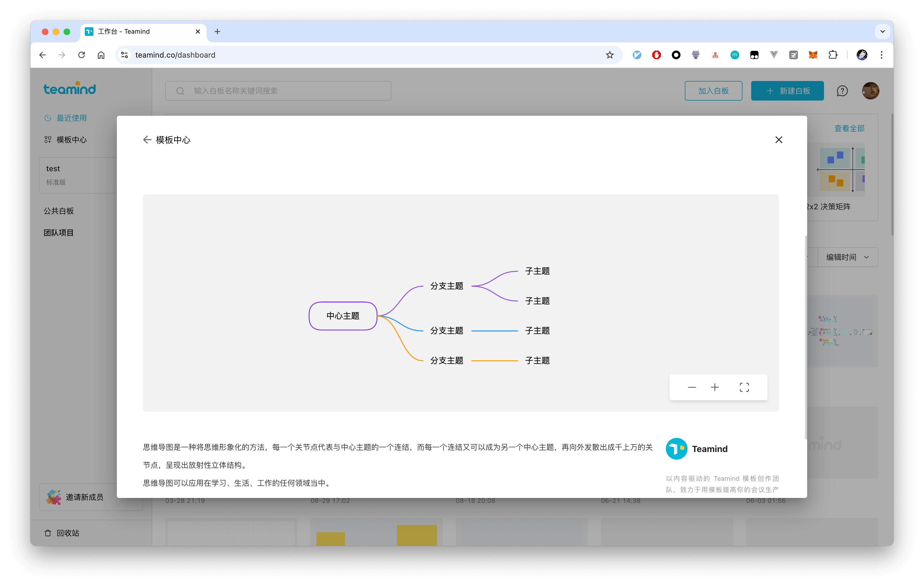Image resolution: width=924 pixels, height=586 pixels.
Task: Click the fit-to-screen preview icon
Action: click(744, 387)
